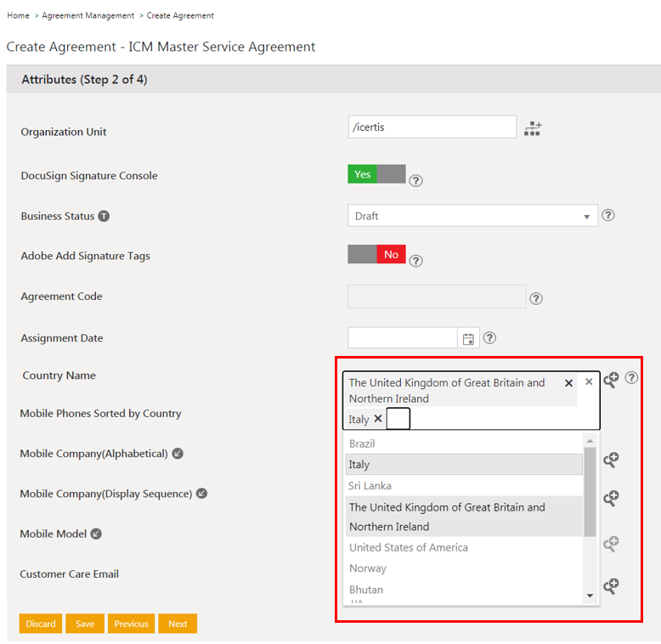
Task: Navigate to Home breadcrumb link
Action: pos(18,15)
